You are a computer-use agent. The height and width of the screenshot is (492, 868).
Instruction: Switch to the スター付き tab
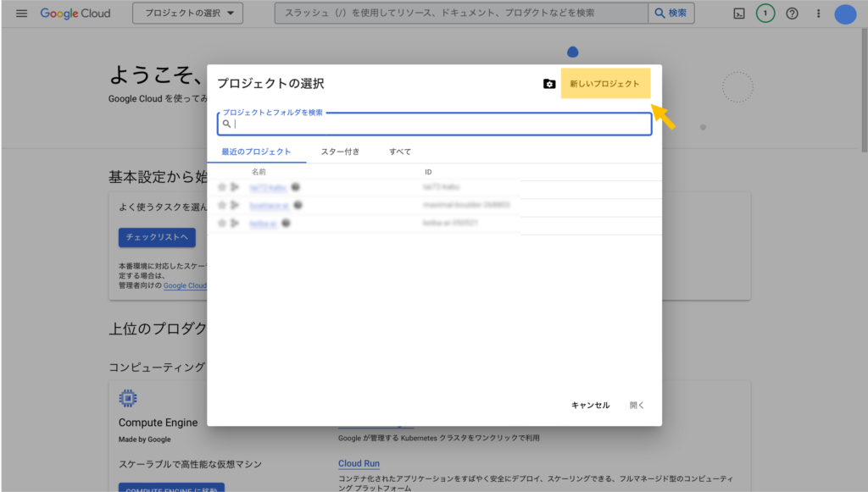pos(340,152)
